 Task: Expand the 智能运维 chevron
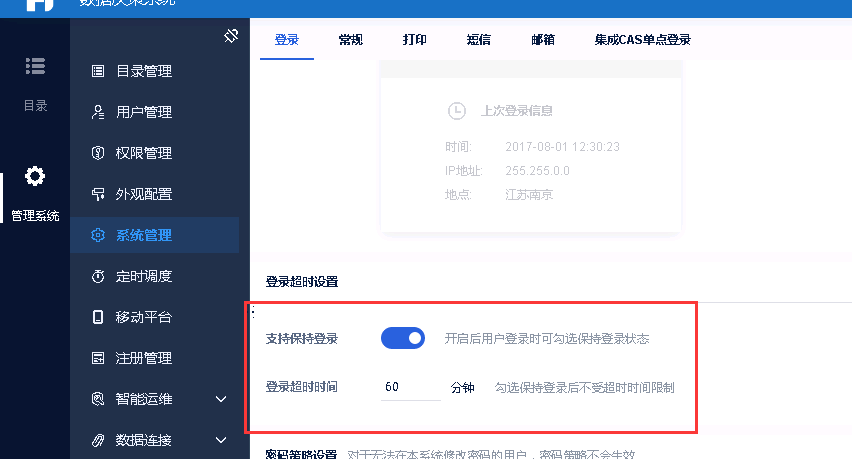pyautogui.click(x=221, y=399)
